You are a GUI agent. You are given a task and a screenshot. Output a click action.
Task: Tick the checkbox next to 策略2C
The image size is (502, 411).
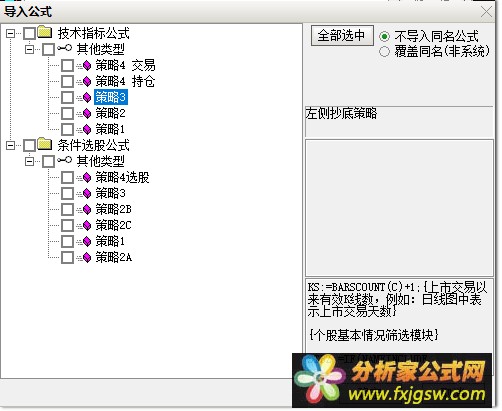[x=67, y=225]
